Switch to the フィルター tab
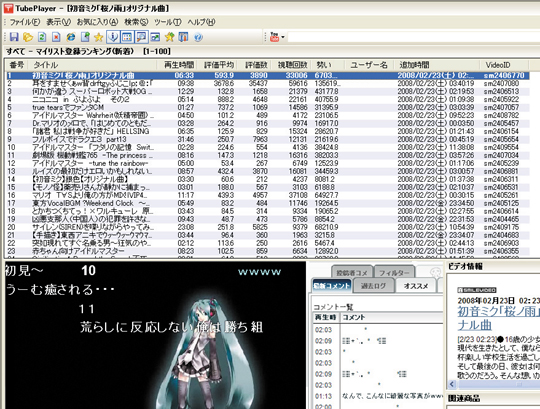The height and width of the screenshot is (409, 540). point(394,273)
